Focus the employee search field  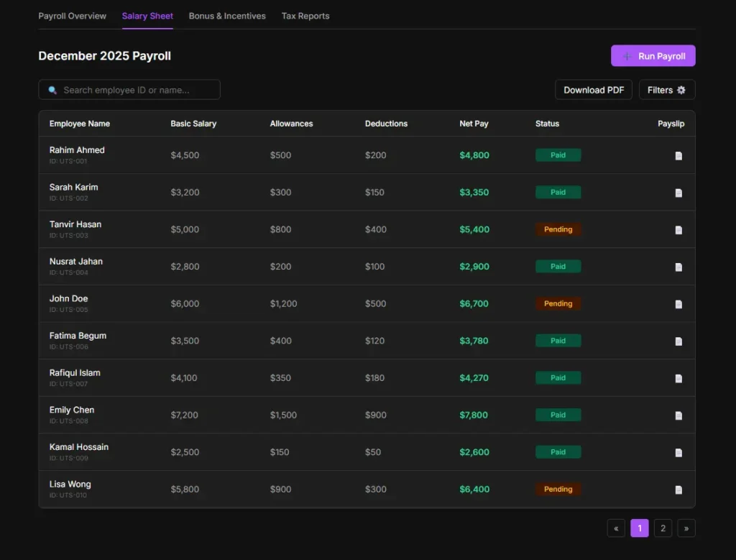(137, 90)
